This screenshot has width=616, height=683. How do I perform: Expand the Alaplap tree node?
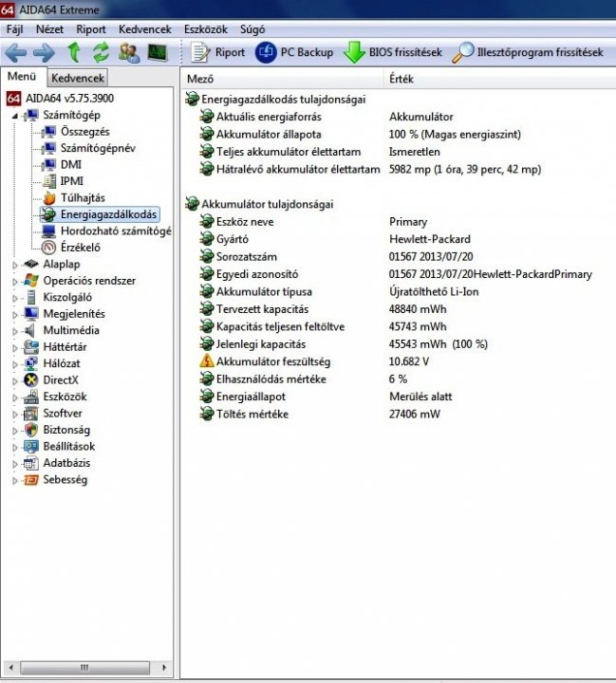coord(15,265)
